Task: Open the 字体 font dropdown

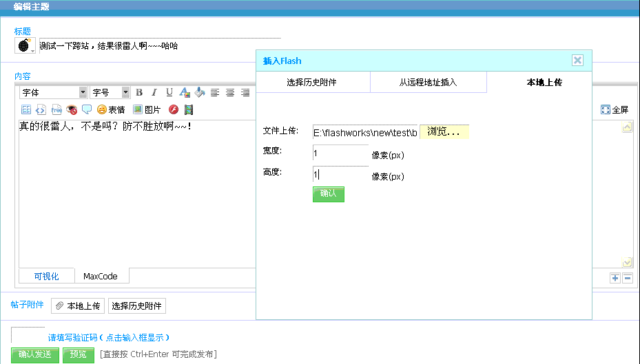Action: point(83,93)
